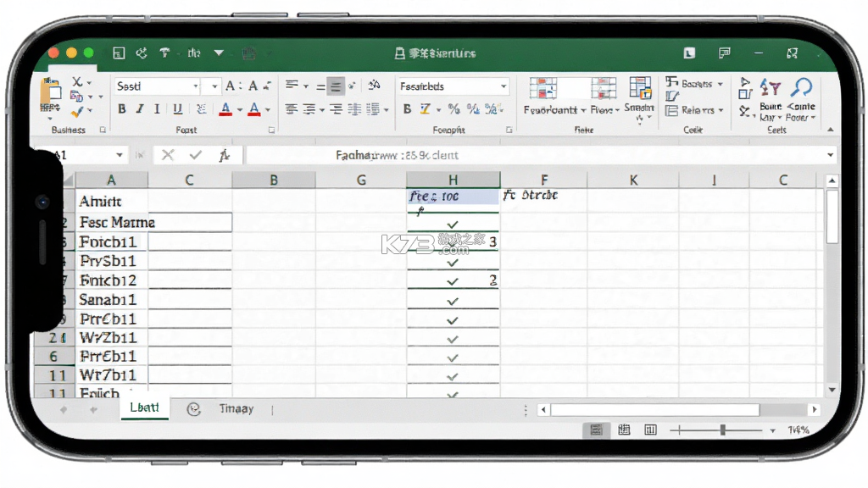Open the Relarrs dropdown
The image size is (868, 488).
pos(721,110)
